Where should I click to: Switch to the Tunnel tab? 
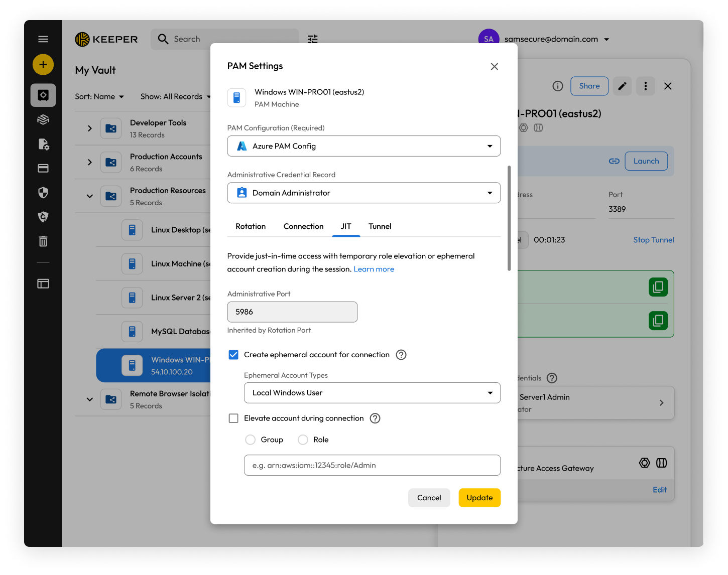point(380,226)
